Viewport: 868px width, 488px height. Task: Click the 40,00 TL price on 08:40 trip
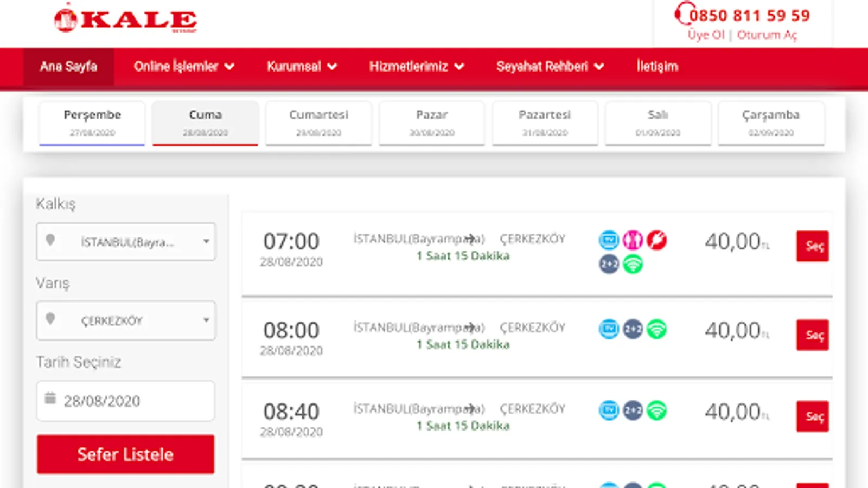[x=737, y=412]
